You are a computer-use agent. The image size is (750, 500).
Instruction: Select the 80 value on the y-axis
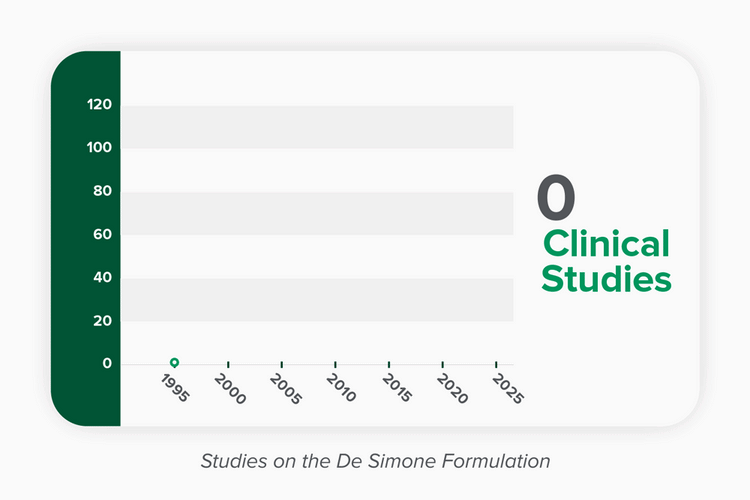pyautogui.click(x=103, y=191)
